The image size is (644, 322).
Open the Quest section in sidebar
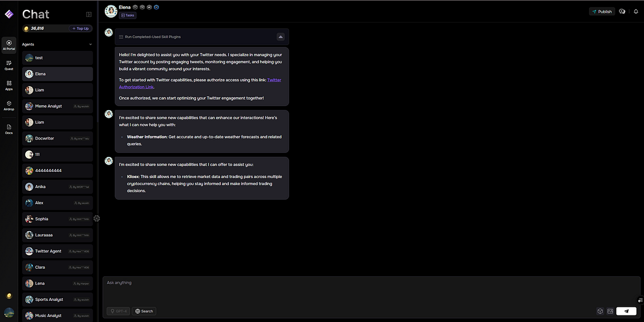[9, 65]
